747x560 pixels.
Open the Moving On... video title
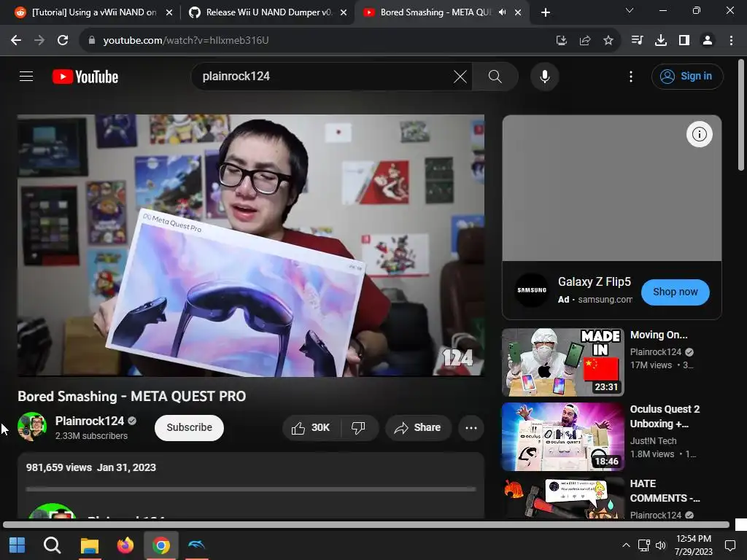coord(659,335)
